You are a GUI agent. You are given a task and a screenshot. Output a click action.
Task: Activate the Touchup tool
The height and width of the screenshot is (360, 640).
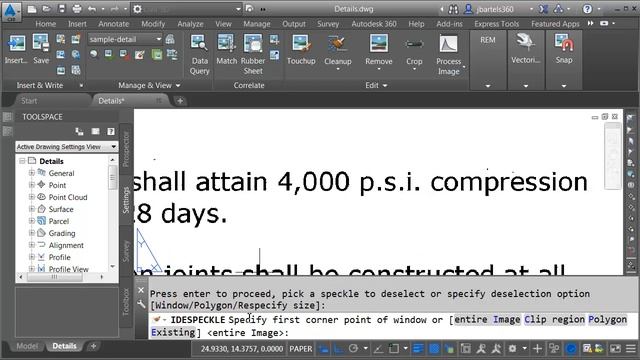(x=301, y=49)
